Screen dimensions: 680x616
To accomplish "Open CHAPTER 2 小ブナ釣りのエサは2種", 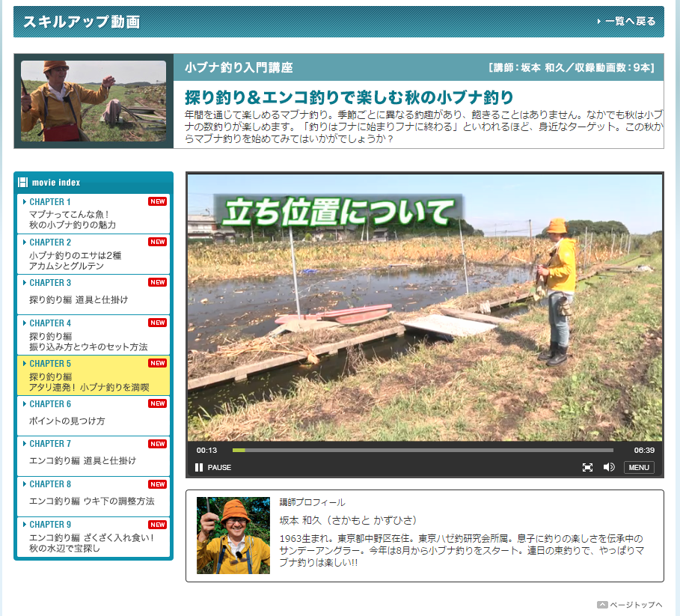I will point(94,254).
